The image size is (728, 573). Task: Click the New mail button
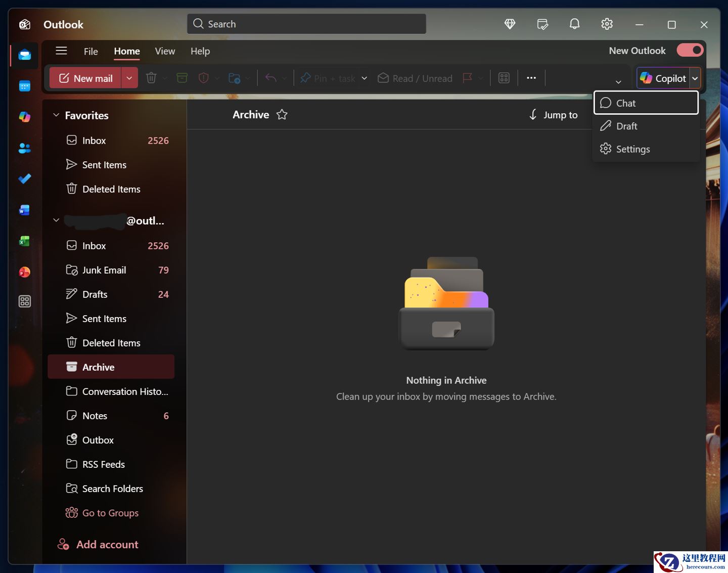86,78
